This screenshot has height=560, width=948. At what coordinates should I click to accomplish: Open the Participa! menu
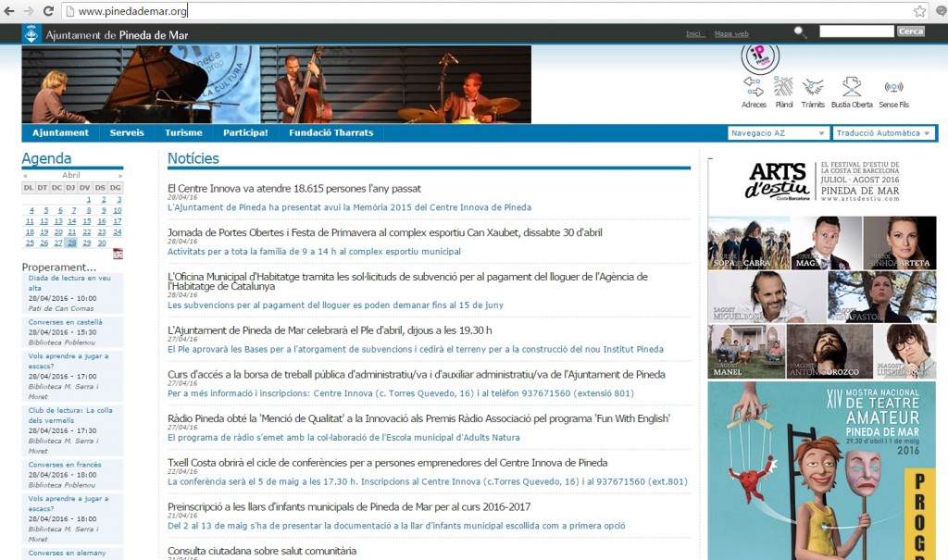244,132
